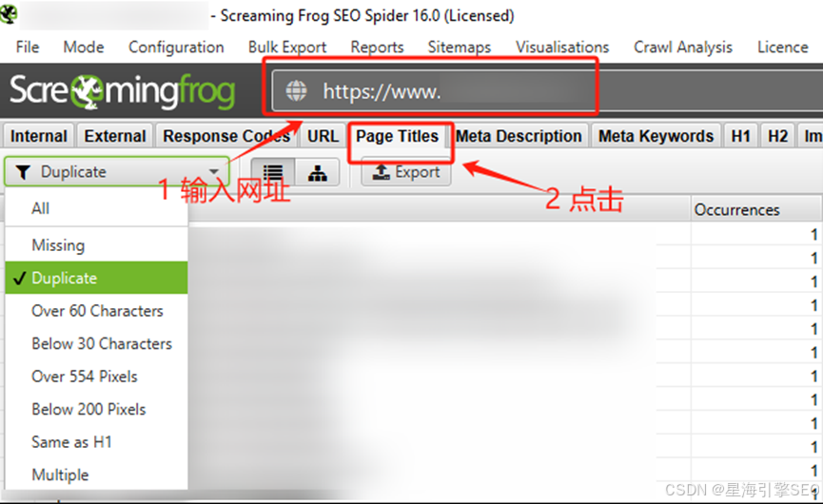This screenshot has width=823, height=504.
Task: Open the Visualisations menu
Action: pyautogui.click(x=562, y=48)
